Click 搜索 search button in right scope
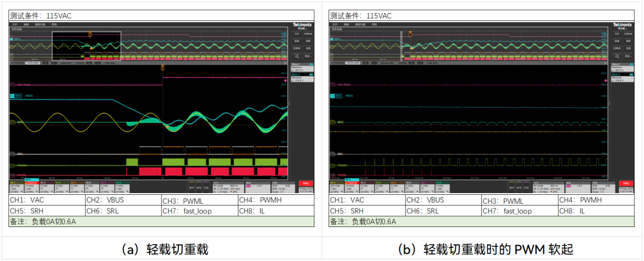The image size is (644, 261). pos(629,41)
